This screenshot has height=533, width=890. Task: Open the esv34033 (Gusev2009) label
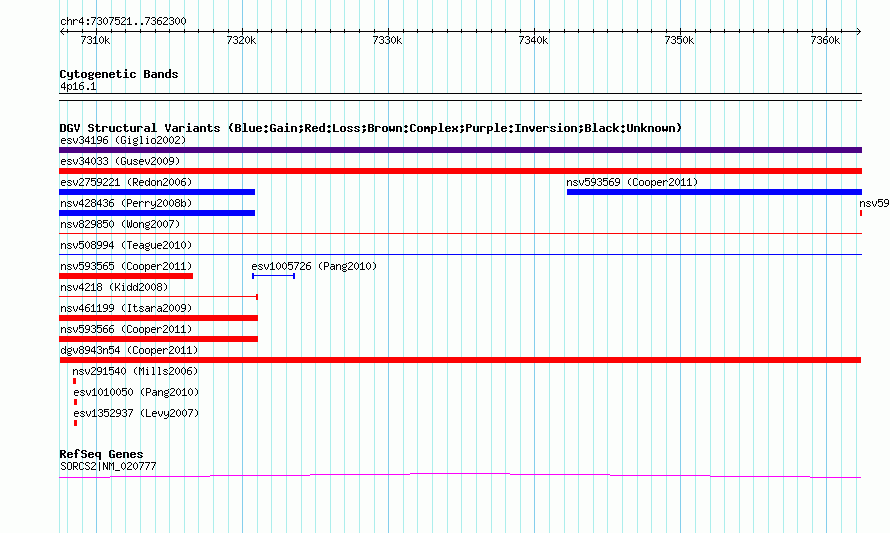point(120,161)
